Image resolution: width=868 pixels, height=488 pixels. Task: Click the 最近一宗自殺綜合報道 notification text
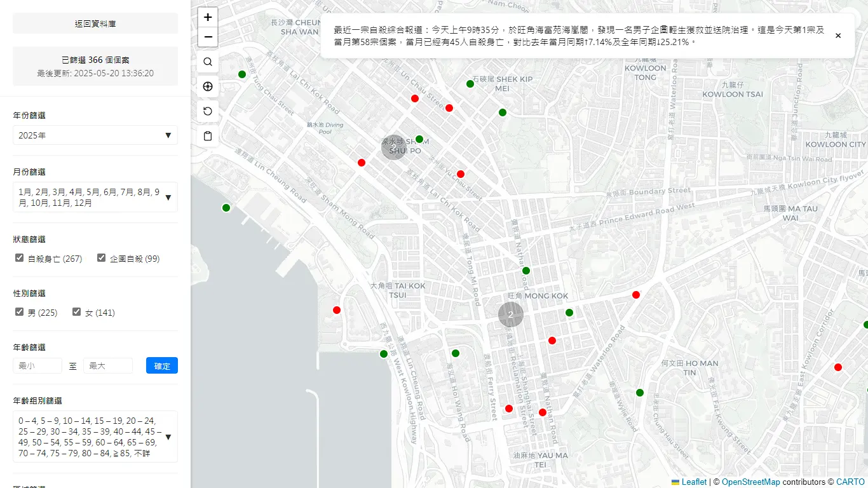[x=579, y=36]
